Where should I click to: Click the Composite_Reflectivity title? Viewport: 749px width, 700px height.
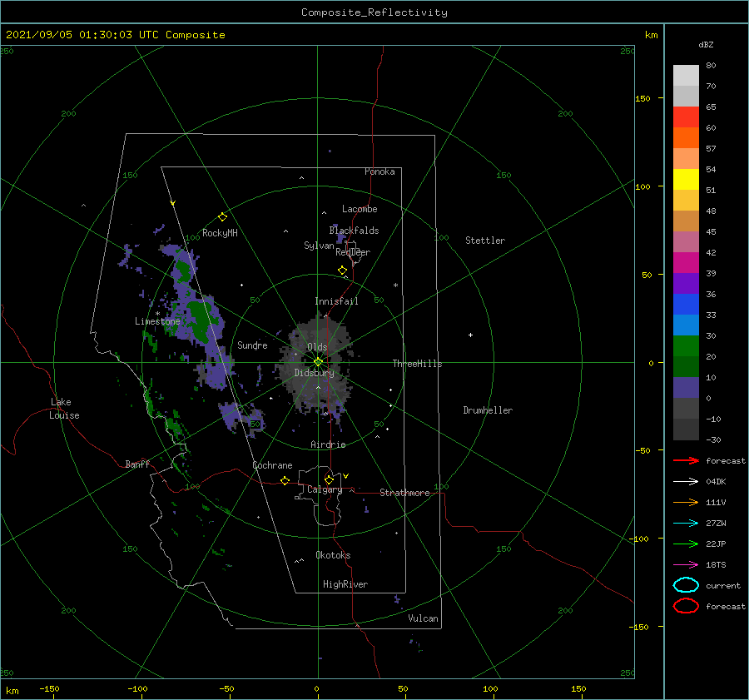[374, 12]
